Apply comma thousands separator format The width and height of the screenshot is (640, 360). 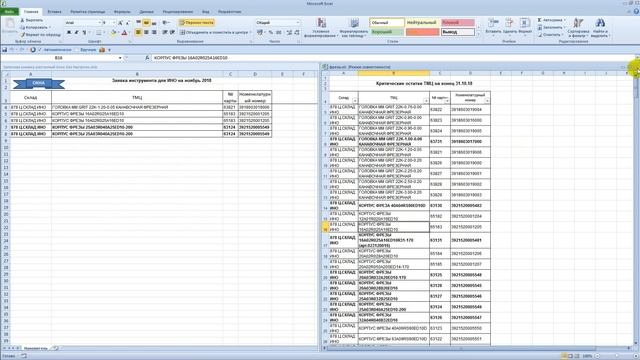coord(279,32)
